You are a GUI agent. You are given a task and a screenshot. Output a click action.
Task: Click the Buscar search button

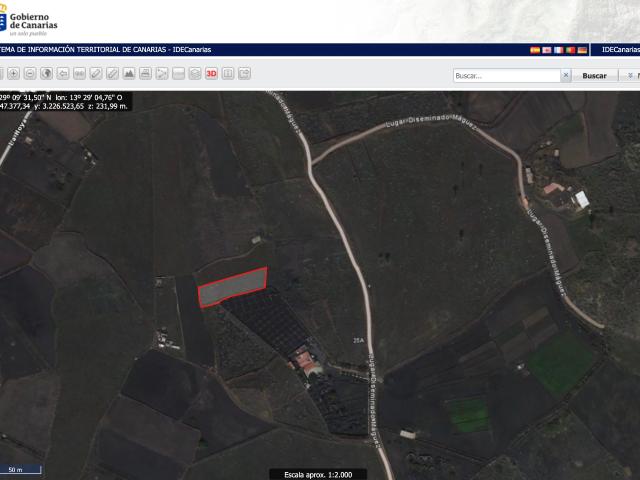594,75
